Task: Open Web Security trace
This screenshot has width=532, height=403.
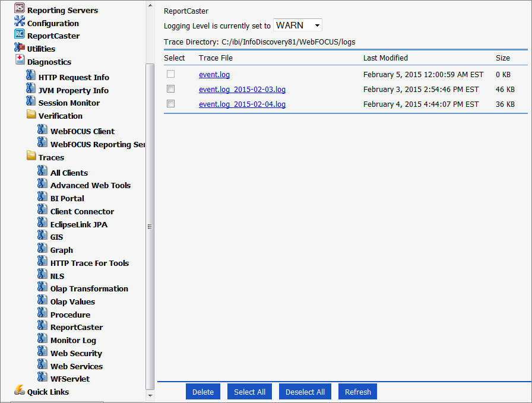Action: [76, 353]
